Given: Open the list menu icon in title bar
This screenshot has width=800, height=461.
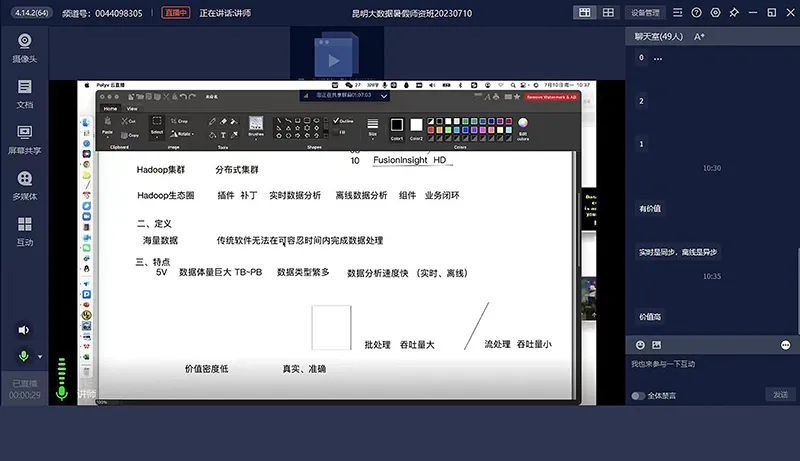Looking at the screenshot, I should click(678, 13).
